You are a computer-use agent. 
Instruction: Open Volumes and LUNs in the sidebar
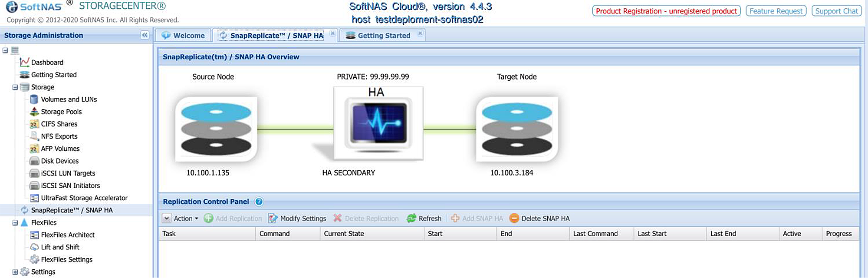pos(69,99)
